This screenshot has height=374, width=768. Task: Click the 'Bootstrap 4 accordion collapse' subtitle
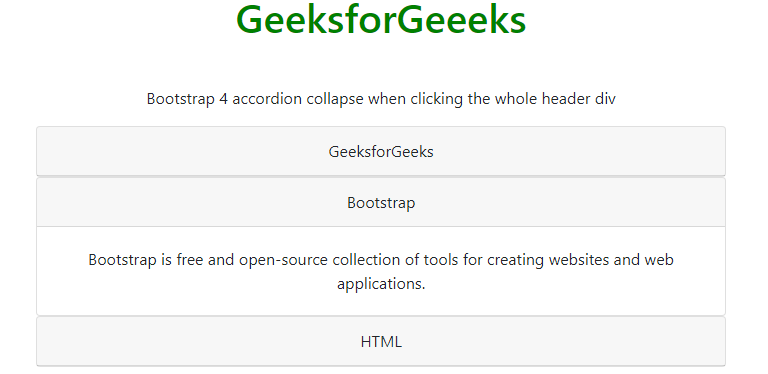[x=381, y=99]
